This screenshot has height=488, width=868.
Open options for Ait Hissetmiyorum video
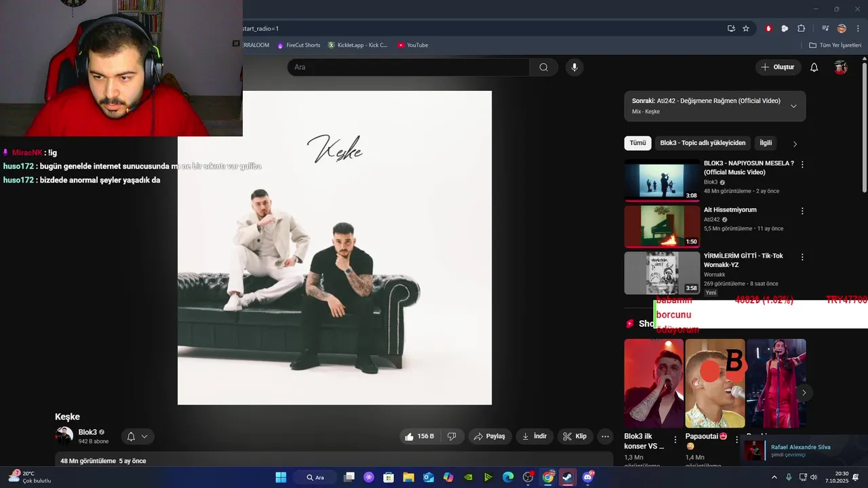802,211
